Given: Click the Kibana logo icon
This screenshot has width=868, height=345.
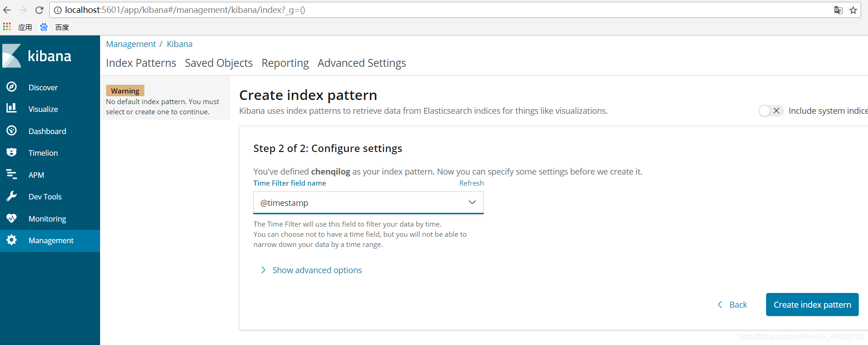Looking at the screenshot, I should click(12, 56).
